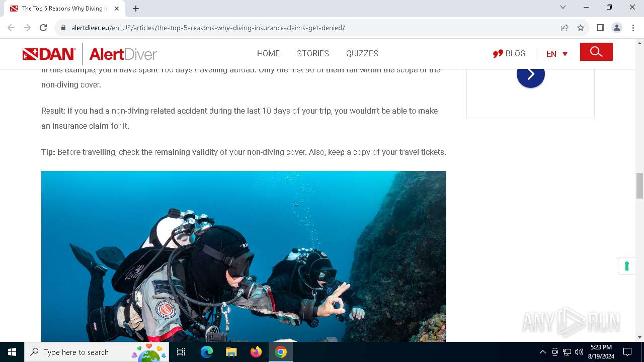Click the "Tip:" bold text
The image size is (644, 362).
click(x=48, y=152)
